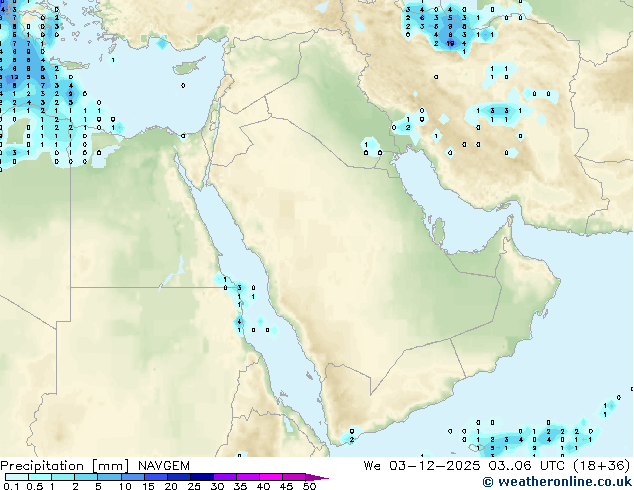Image resolution: width=634 pixels, height=490 pixels.
Task: Select the 10–15 mm legend color swatch
Action: tap(132, 477)
